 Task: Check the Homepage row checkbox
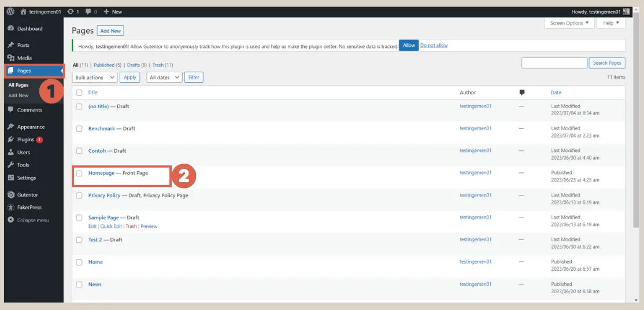coord(79,173)
